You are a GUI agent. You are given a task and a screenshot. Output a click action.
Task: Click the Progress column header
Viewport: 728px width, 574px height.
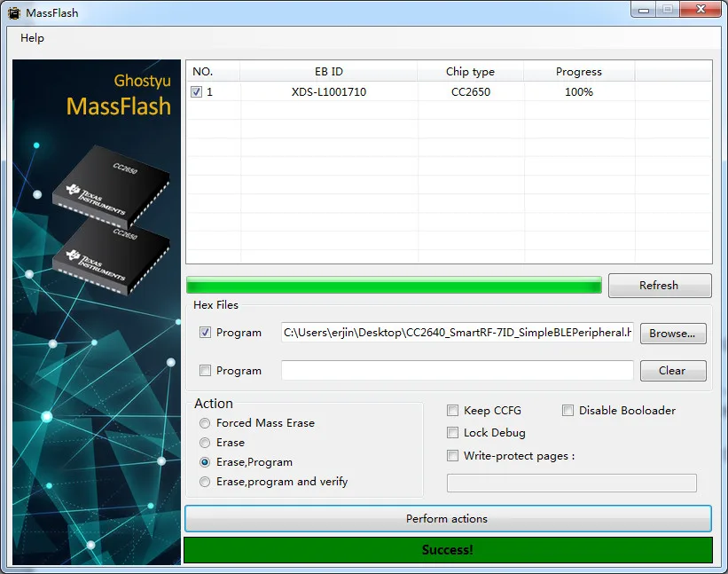pyautogui.click(x=579, y=72)
